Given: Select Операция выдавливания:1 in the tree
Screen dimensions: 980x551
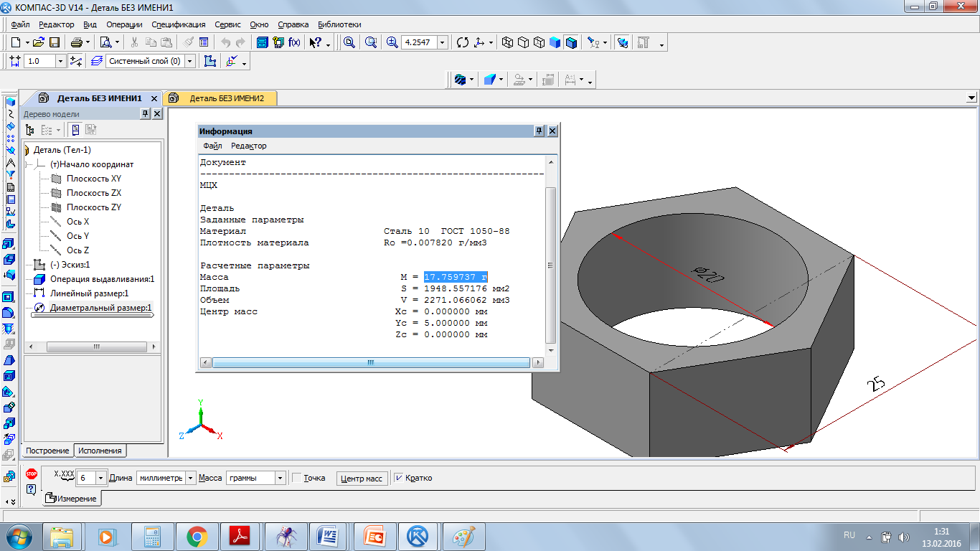Looking at the screenshot, I should pos(102,279).
